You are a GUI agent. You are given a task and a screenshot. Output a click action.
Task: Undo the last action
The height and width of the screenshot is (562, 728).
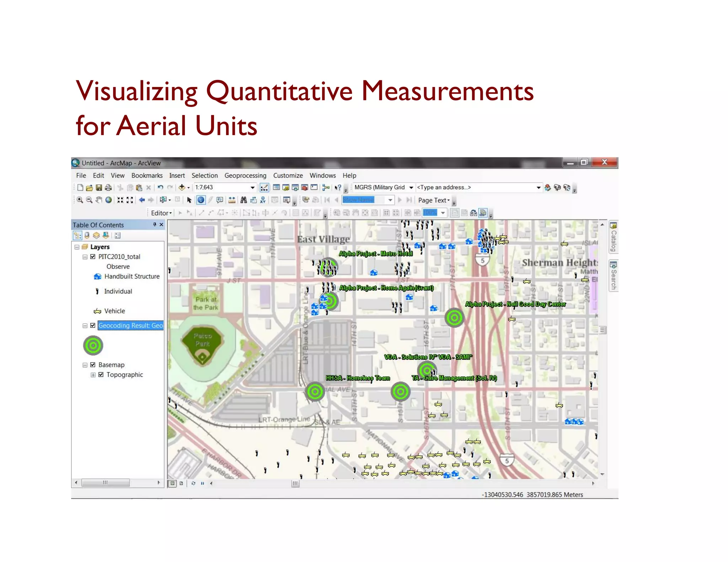pos(160,188)
